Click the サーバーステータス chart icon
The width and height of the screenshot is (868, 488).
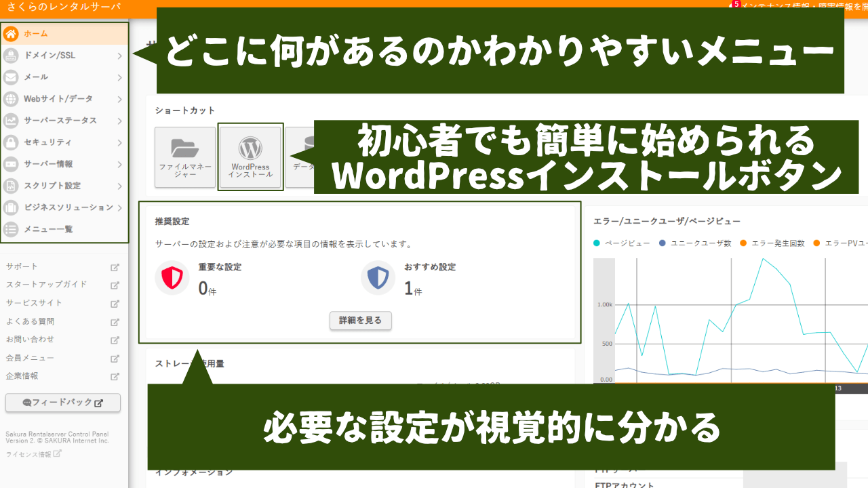11,121
